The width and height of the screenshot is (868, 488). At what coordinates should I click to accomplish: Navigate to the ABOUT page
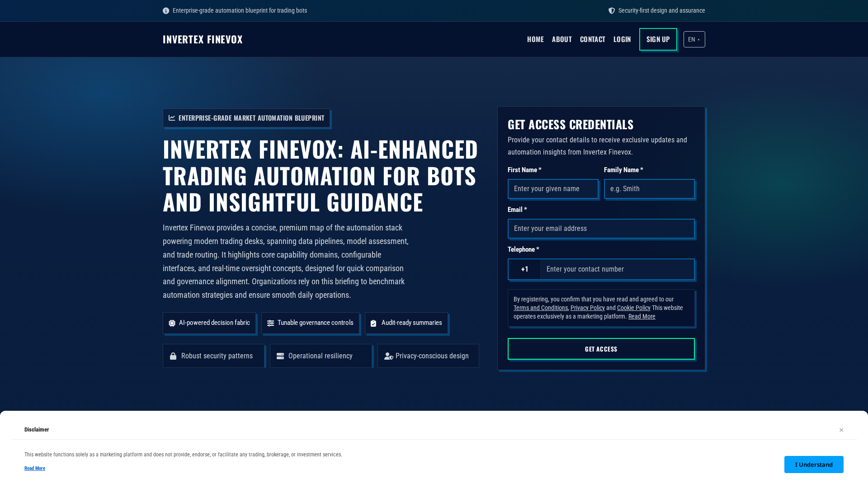pos(561,39)
